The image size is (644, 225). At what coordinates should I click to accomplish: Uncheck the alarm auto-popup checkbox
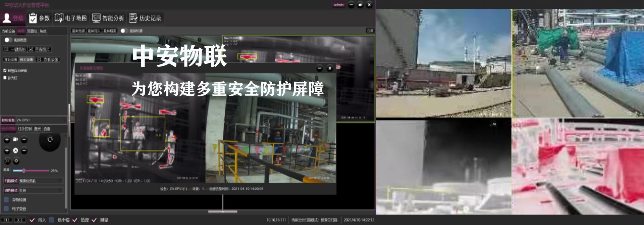tap(5, 71)
